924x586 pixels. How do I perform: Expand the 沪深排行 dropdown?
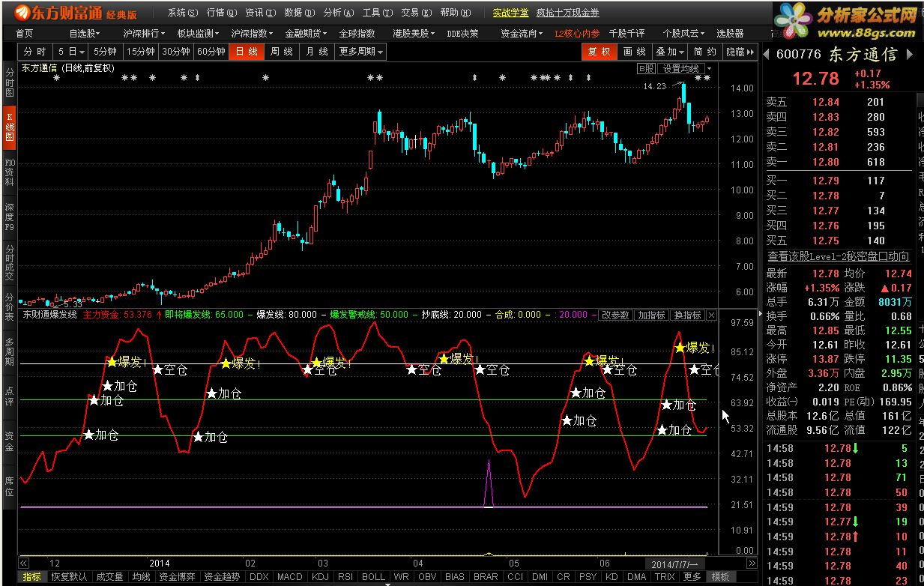145,33
